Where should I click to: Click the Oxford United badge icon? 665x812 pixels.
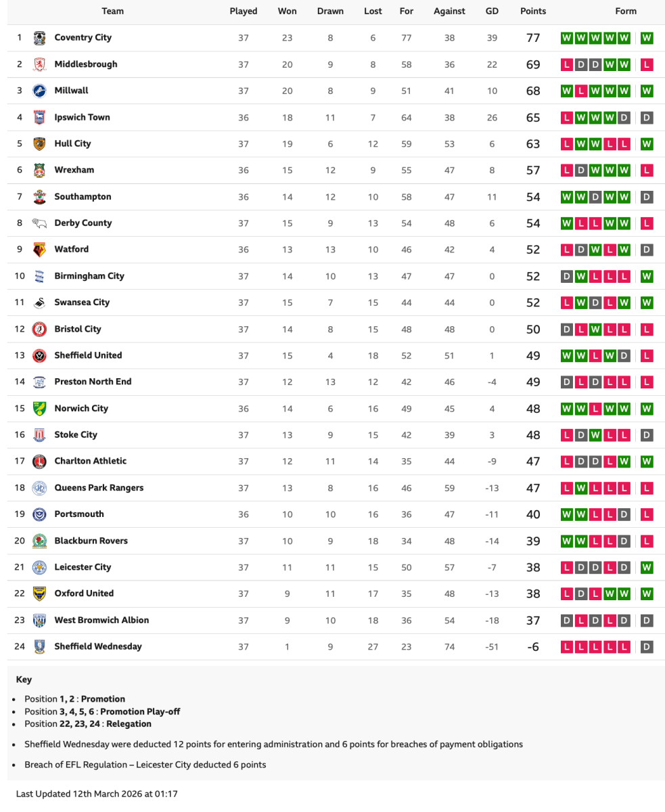(39, 593)
